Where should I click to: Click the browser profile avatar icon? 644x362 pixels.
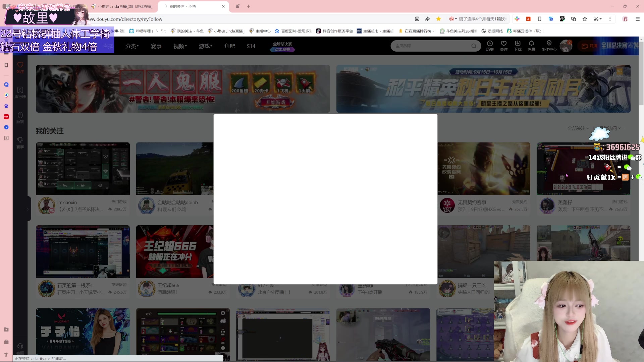[x=625, y=19]
